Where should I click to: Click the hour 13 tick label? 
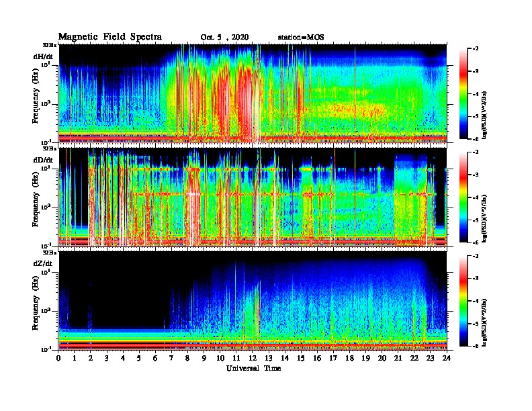269,358
